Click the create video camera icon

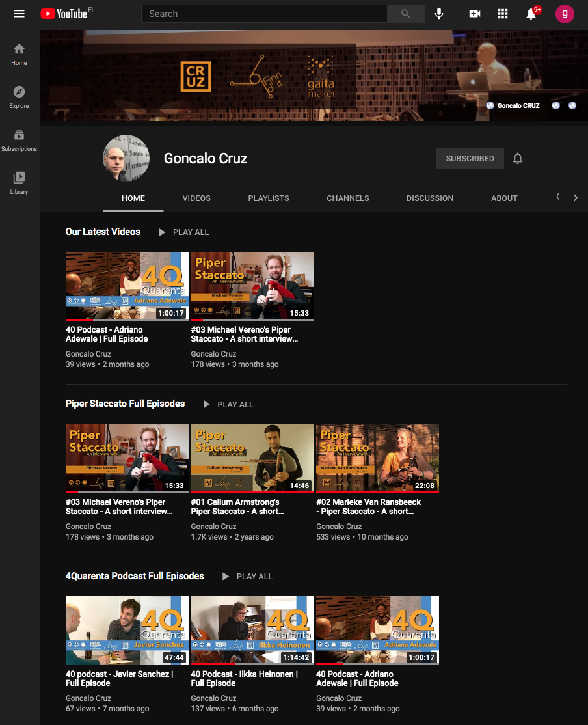(474, 13)
